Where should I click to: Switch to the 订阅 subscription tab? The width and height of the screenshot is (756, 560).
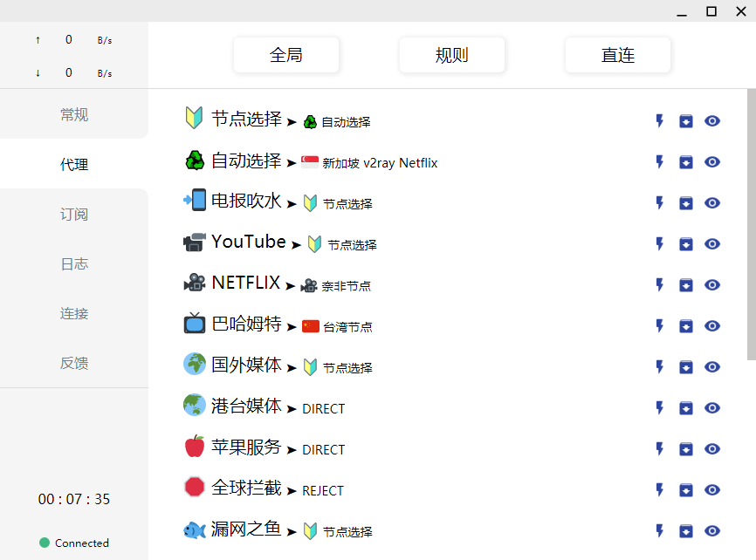pyautogui.click(x=74, y=214)
